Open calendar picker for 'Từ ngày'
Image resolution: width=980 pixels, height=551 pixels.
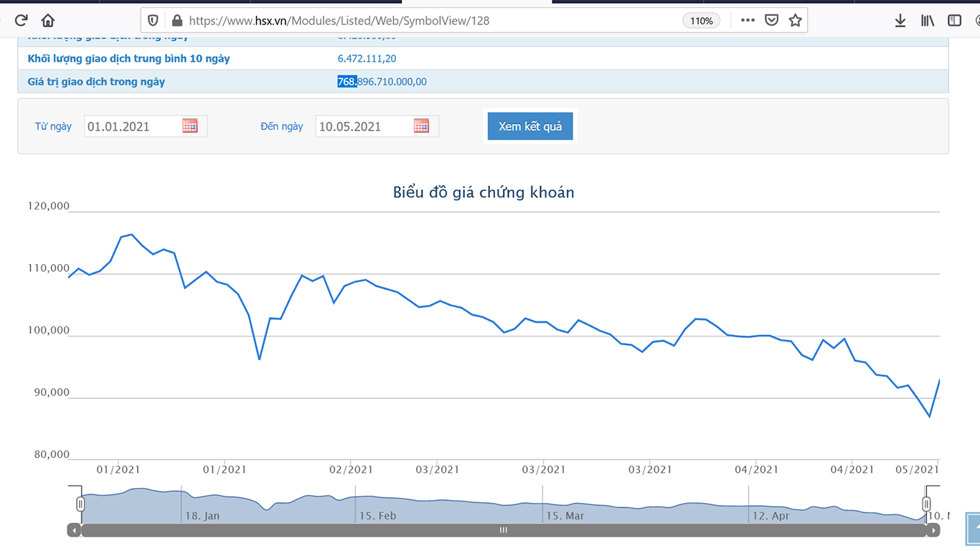pos(190,126)
